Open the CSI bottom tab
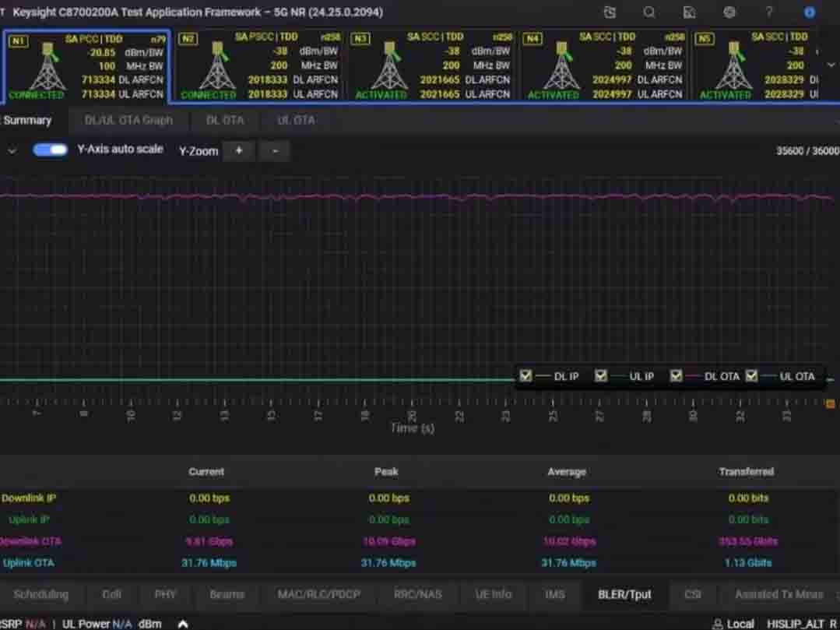The height and width of the screenshot is (630, 840). (693, 595)
